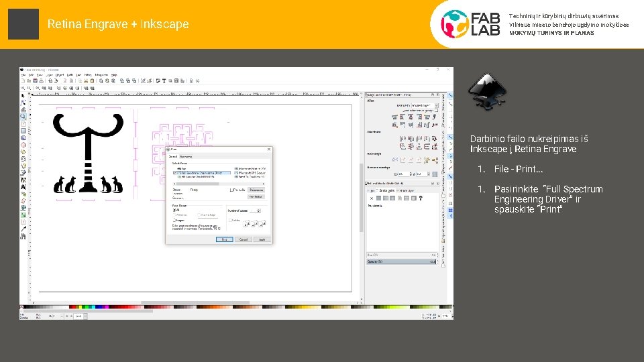Open the Extensions menu

(x=101, y=74)
